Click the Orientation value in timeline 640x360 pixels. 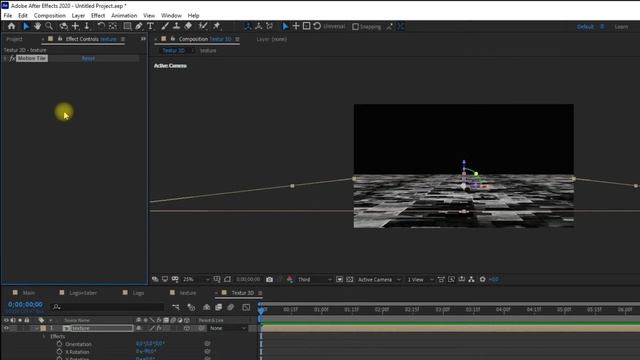(x=150, y=344)
